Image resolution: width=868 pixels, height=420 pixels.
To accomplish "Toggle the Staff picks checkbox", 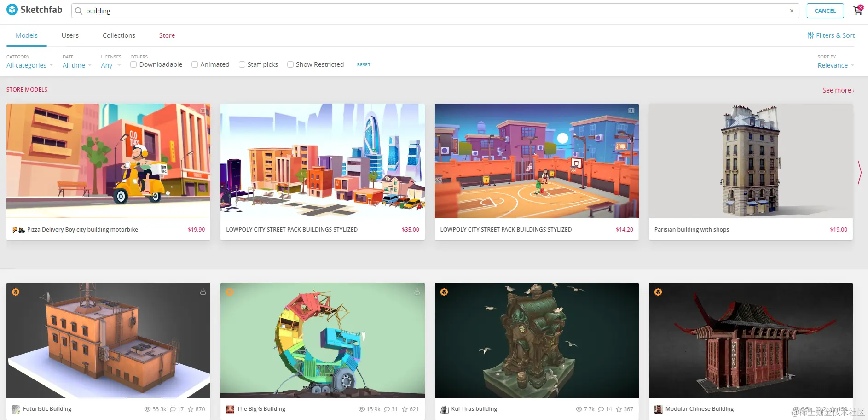I will [242, 64].
